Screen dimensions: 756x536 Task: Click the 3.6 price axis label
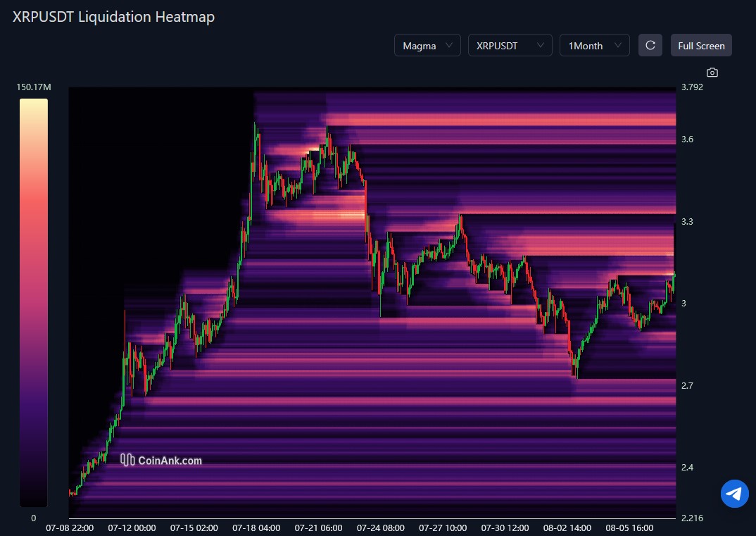pyautogui.click(x=687, y=139)
